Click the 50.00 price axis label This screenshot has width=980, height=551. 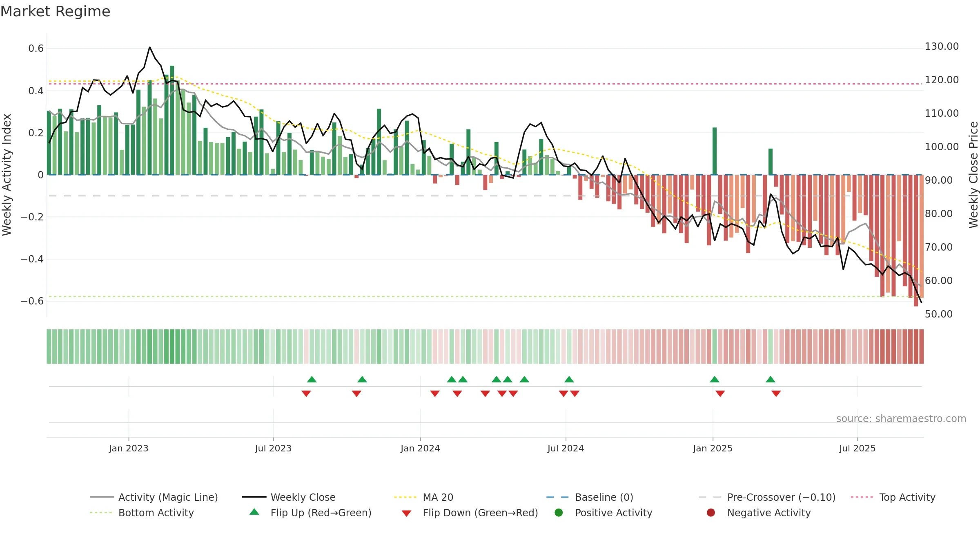[939, 314]
